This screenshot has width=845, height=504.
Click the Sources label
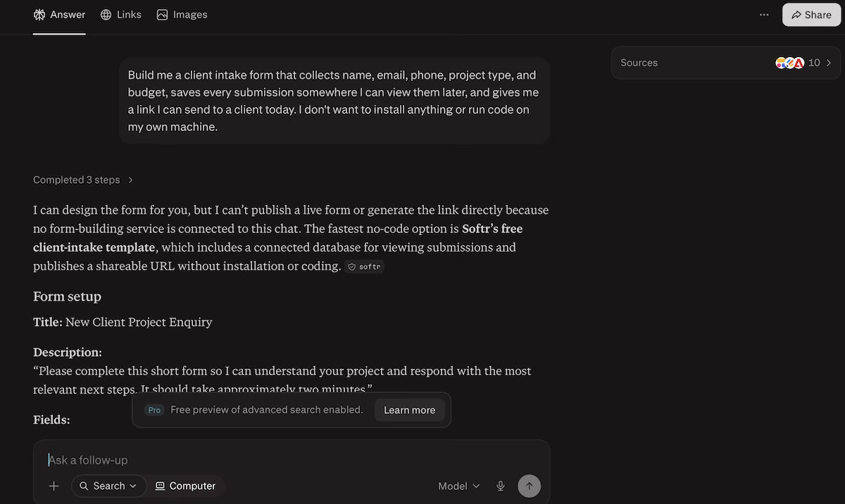(x=639, y=63)
